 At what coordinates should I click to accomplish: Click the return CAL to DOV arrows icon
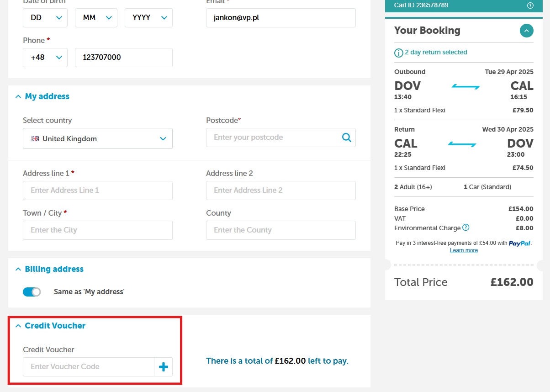(x=462, y=144)
